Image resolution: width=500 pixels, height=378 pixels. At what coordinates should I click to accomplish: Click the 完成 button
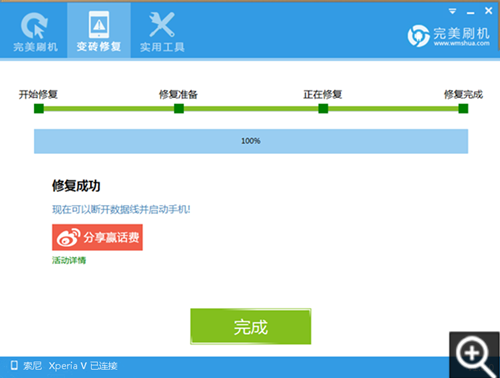click(x=251, y=326)
